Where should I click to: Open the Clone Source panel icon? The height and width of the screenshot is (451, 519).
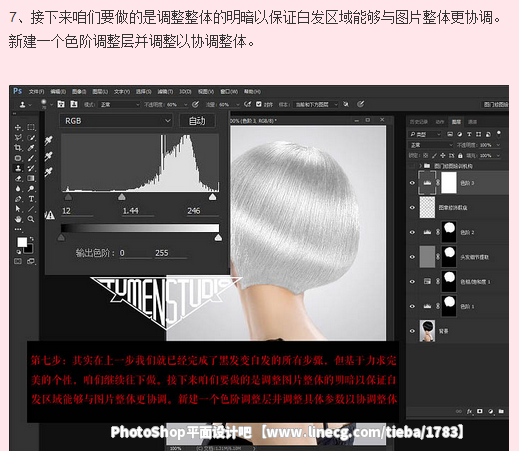click(74, 104)
